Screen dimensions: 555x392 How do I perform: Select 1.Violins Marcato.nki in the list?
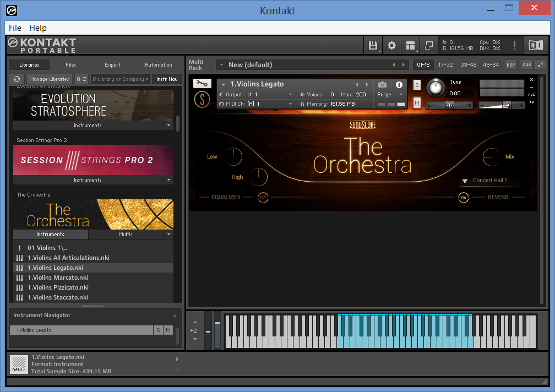94,277
